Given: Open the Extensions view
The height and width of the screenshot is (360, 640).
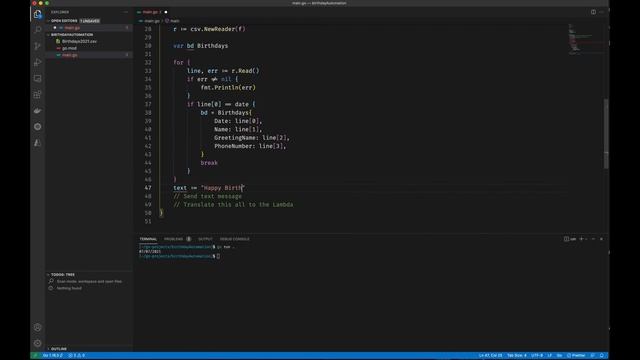Looking at the screenshot, I should pos(38,95).
